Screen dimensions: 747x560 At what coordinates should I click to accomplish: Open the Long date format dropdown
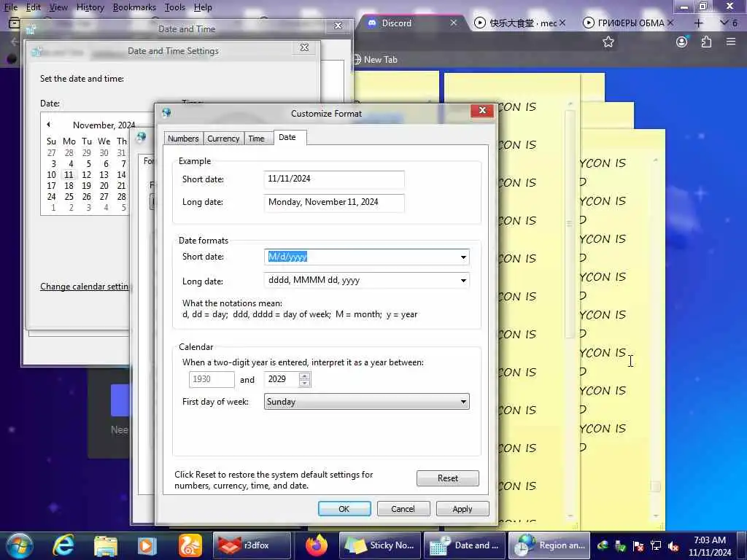pos(463,281)
